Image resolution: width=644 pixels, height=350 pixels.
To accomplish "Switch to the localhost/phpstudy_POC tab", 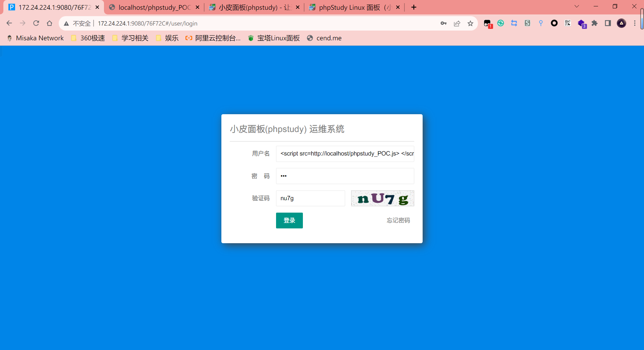I will point(154,7).
